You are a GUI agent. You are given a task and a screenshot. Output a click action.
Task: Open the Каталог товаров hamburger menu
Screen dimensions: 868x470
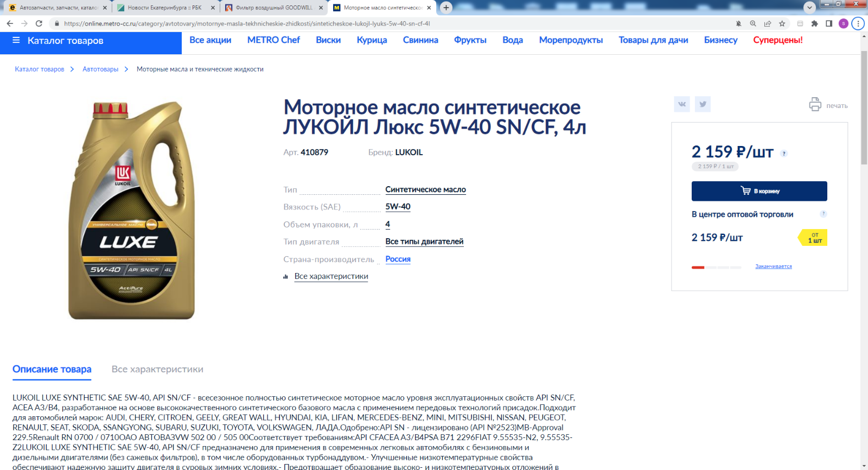point(16,40)
